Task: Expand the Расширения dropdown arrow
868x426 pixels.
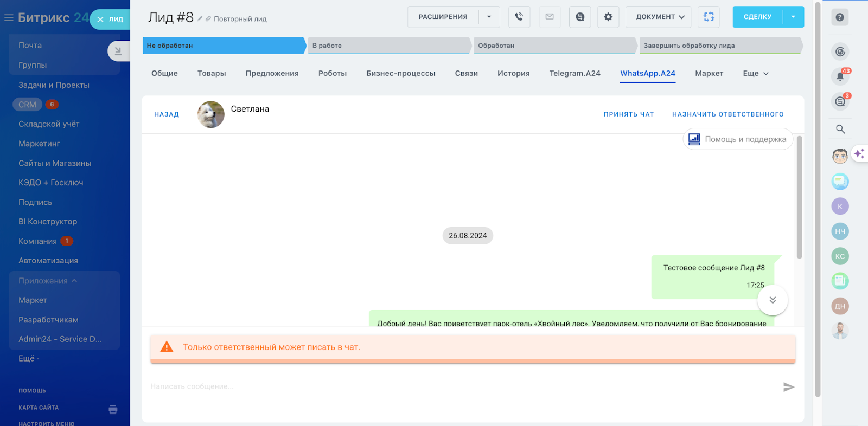Action: pyautogui.click(x=489, y=17)
